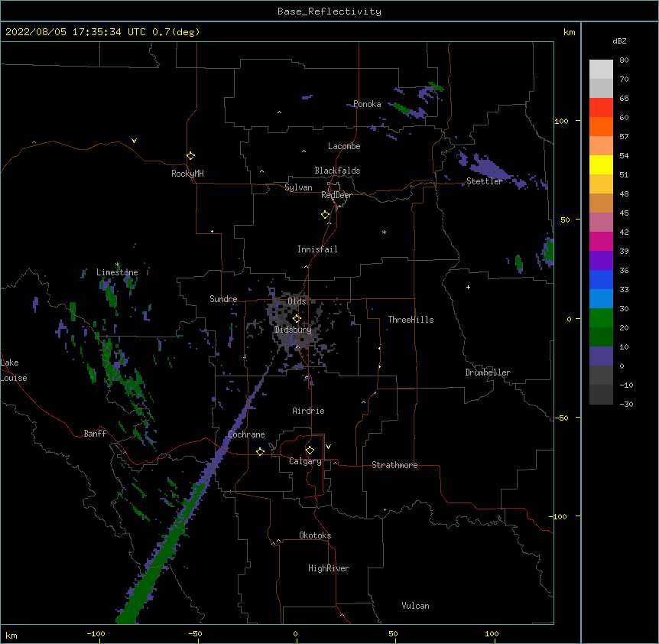
Task: Click the km unit label at bottom left
Action: click(11, 636)
